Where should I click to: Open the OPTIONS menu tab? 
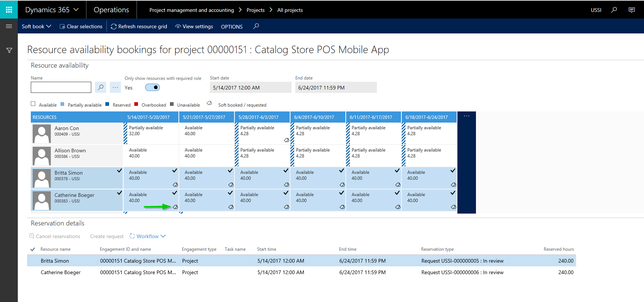coord(231,27)
